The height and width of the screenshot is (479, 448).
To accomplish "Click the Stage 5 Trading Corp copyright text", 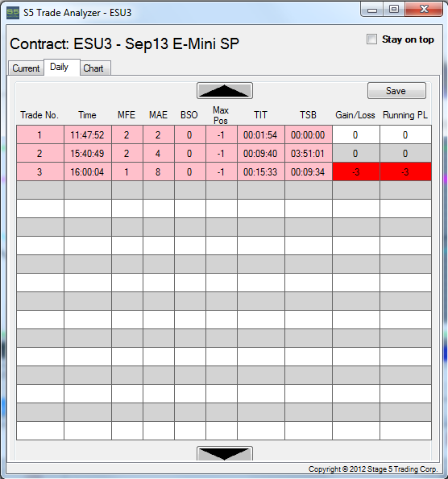I will pyautogui.click(x=373, y=469).
